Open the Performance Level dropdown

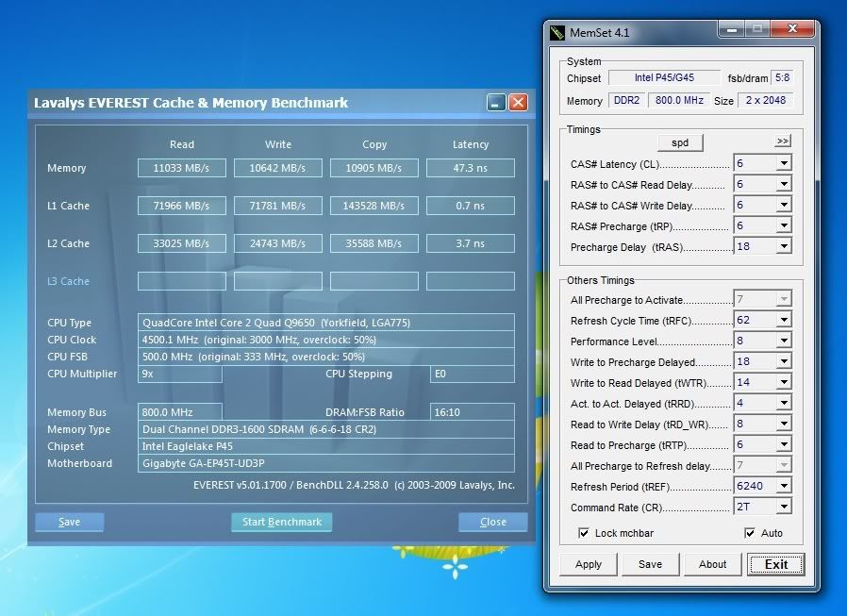tap(784, 341)
